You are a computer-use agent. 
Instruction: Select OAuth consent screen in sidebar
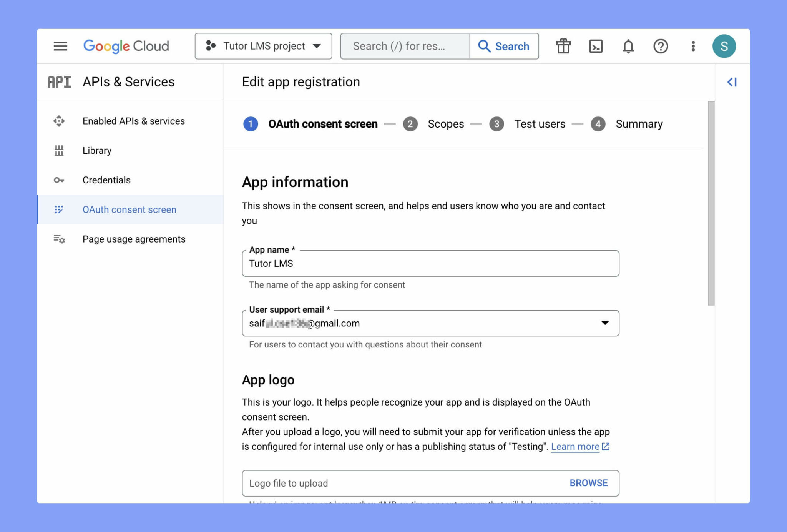coord(130,209)
